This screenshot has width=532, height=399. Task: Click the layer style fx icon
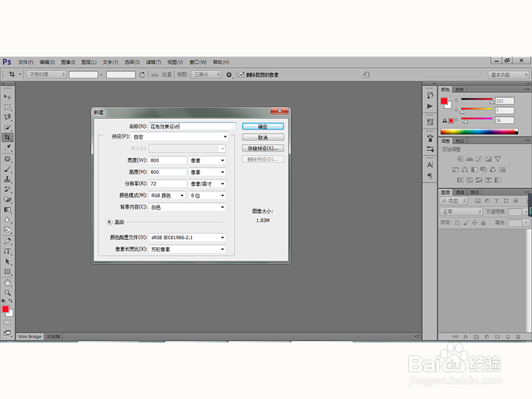[x=466, y=336]
